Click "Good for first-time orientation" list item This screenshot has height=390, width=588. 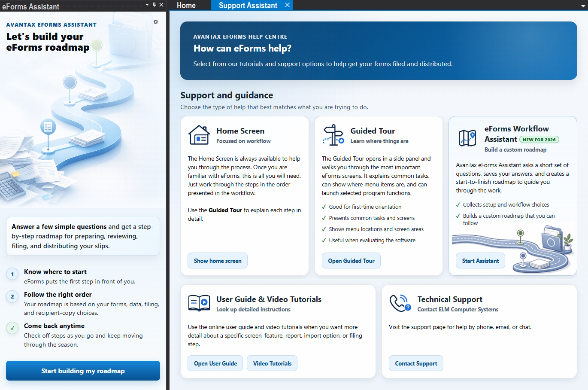point(365,207)
